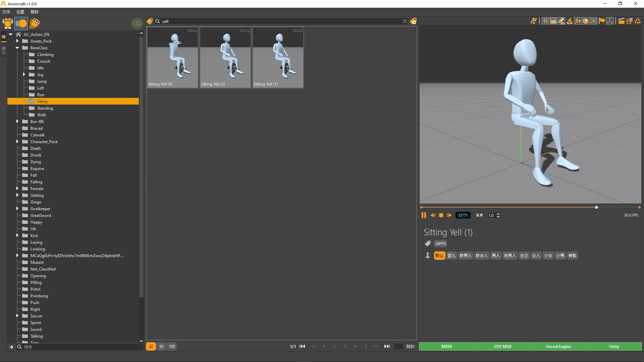644x362 pixels.
Task: Step to the next frame
Action: 449,215
